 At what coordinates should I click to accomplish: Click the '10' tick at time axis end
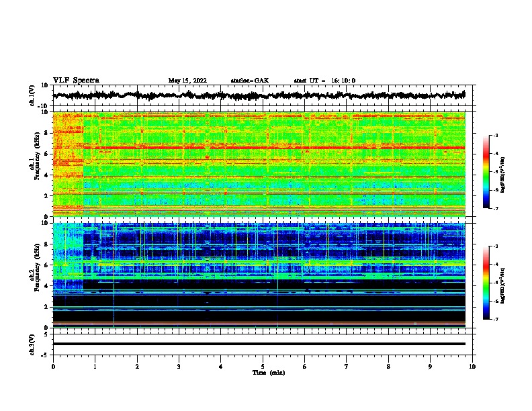coord(472,367)
